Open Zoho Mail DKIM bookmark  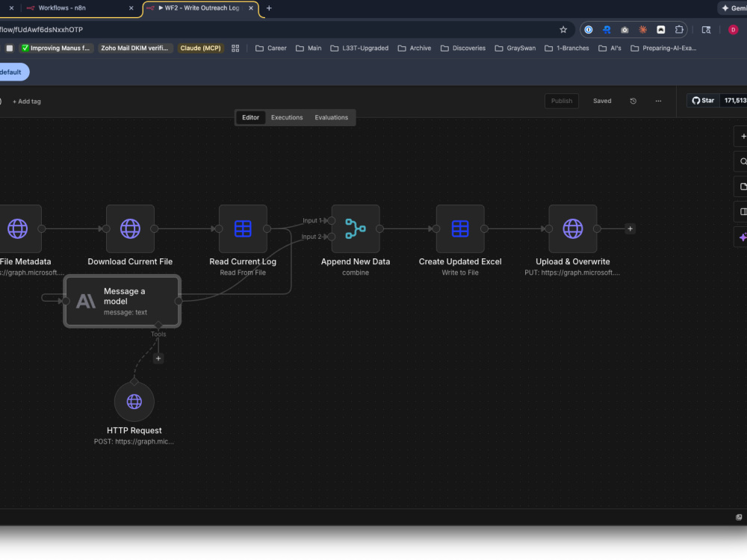[x=134, y=48]
